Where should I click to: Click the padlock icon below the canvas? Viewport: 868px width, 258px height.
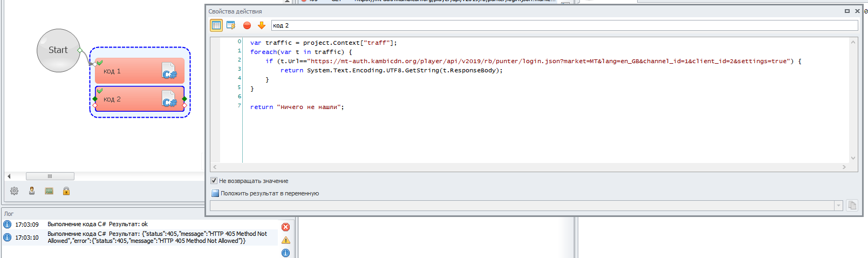66,191
